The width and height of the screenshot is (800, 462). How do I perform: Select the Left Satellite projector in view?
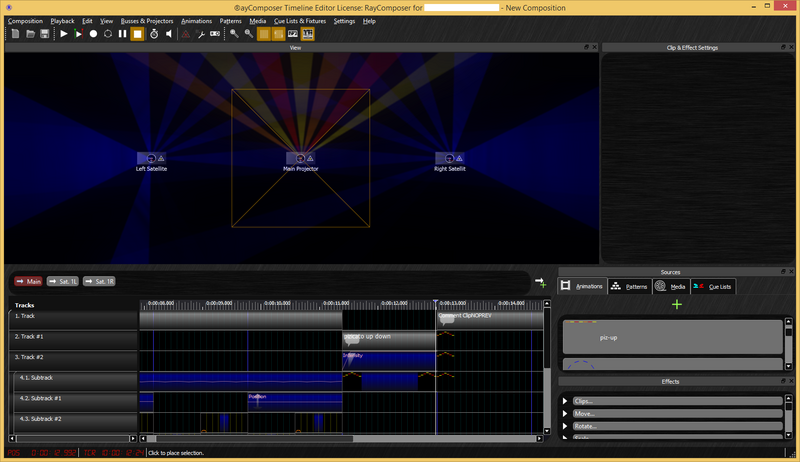[x=151, y=159]
